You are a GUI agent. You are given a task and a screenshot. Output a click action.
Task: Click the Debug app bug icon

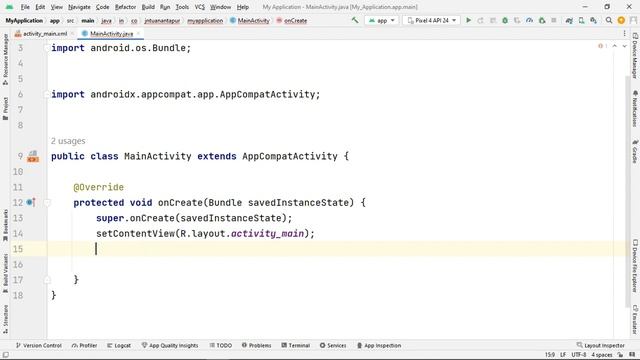505,20
